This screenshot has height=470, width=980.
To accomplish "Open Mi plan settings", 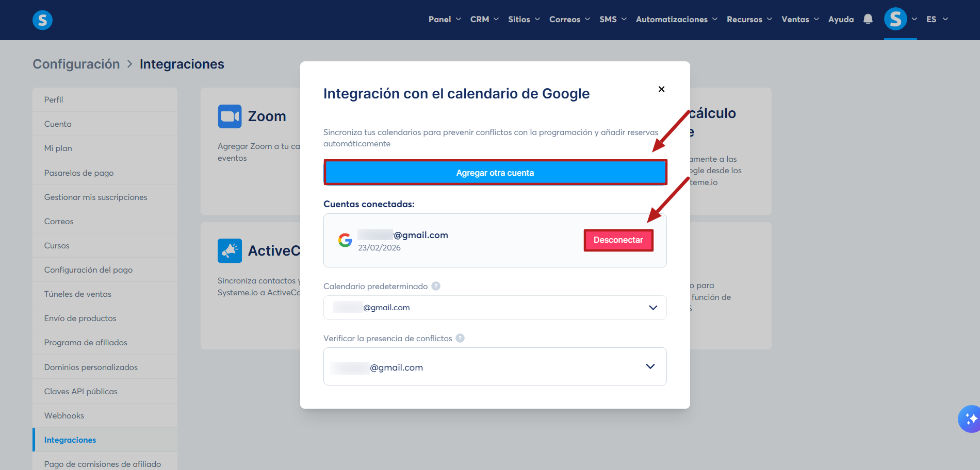I will [105, 148].
